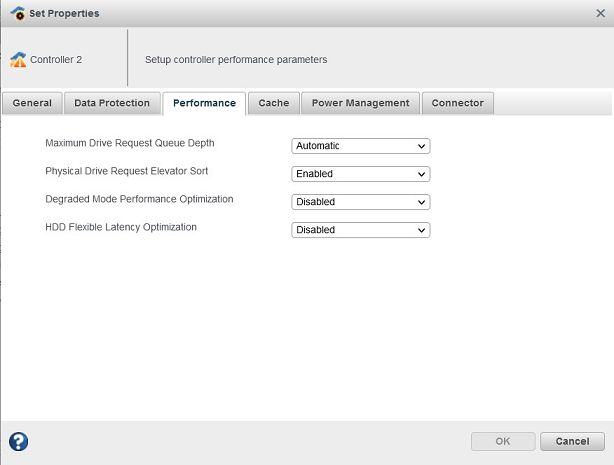Open HDD Flexible Latency Optimization dropdown
Viewport: 614px width, 465px height.
(360, 230)
